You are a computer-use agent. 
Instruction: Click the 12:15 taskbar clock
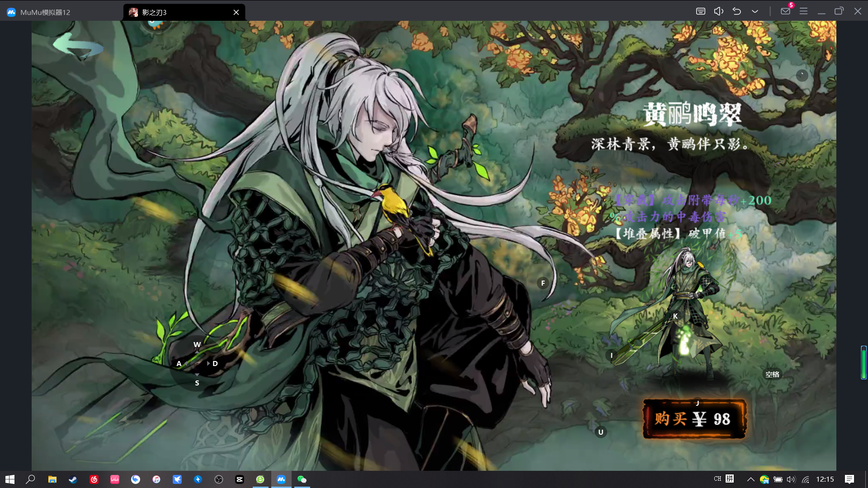pos(825,479)
